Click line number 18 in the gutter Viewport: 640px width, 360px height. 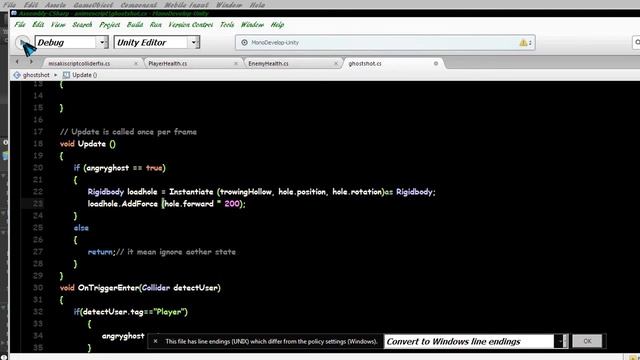tap(38, 144)
